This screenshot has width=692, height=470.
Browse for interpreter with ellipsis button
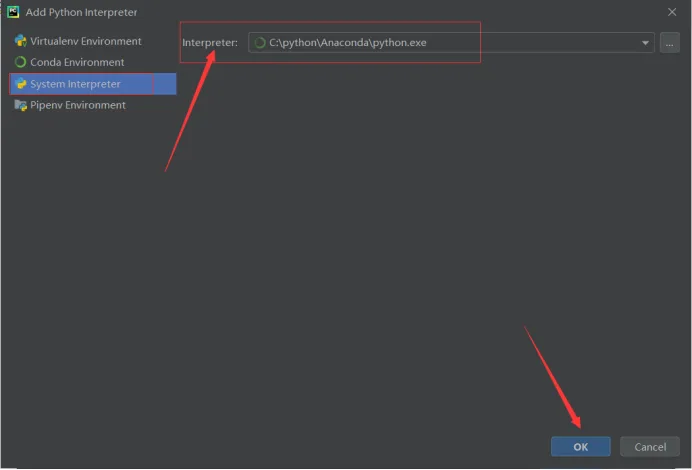tap(669, 43)
